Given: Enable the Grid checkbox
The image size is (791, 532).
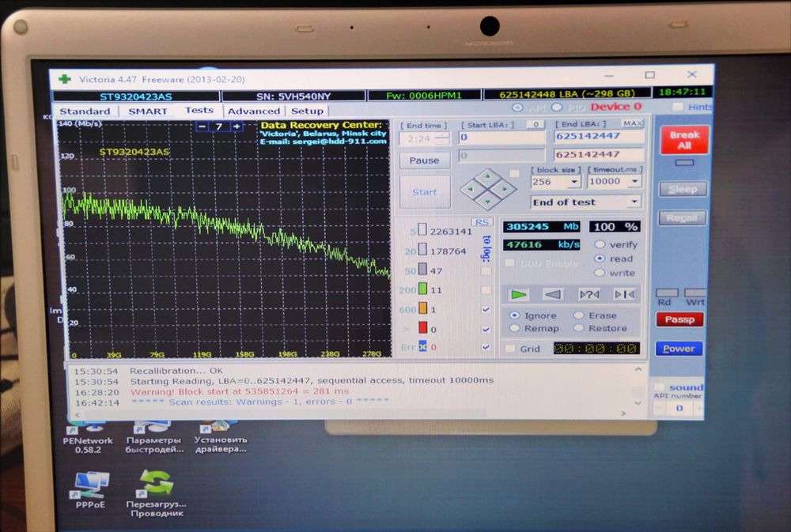Looking at the screenshot, I should [510, 349].
